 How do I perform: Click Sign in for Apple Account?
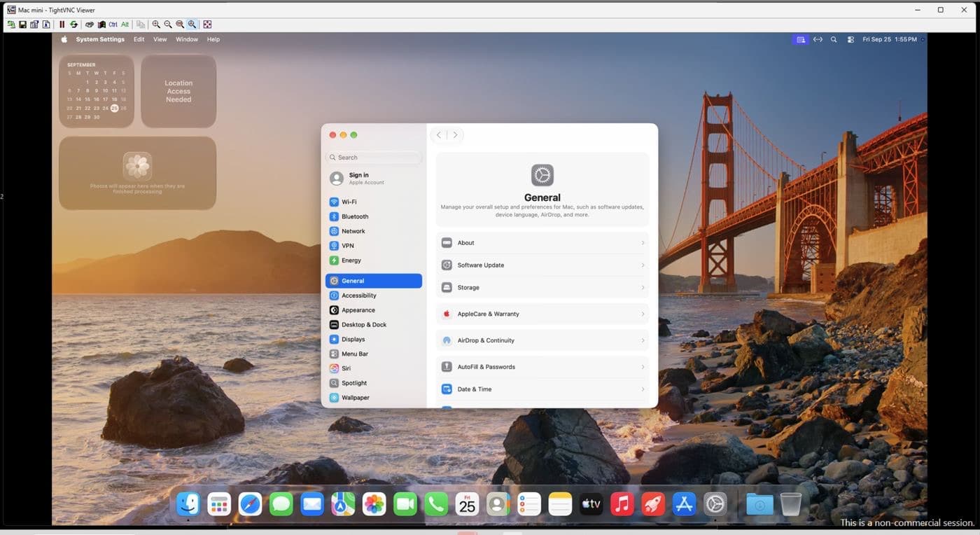click(374, 179)
